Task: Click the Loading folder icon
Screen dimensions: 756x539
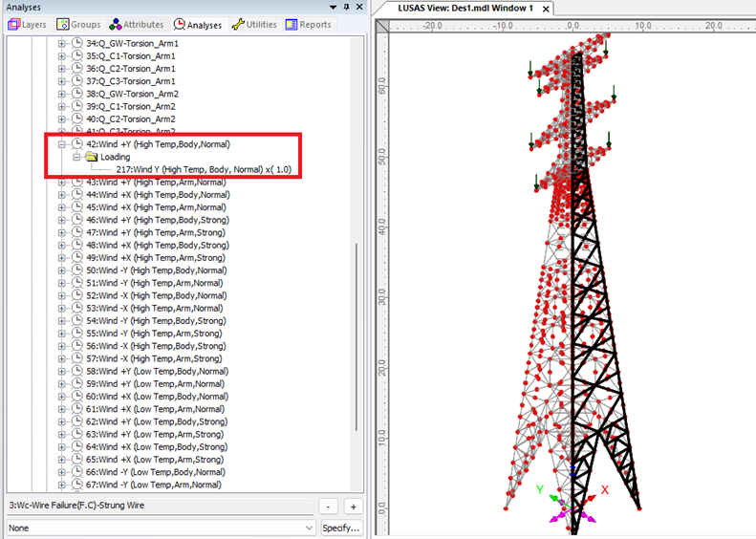Action: [91, 157]
